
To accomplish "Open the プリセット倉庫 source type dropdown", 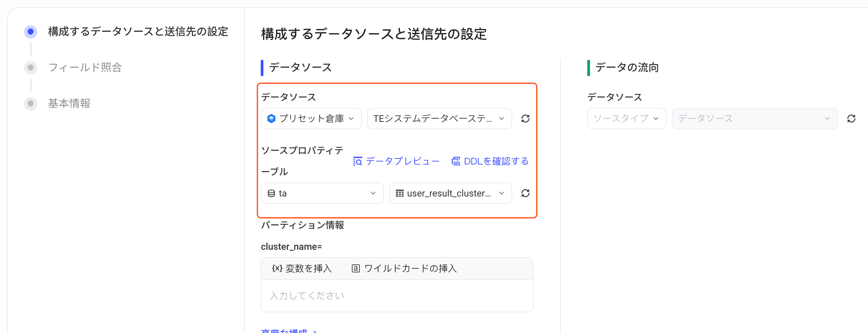I will tap(311, 119).
